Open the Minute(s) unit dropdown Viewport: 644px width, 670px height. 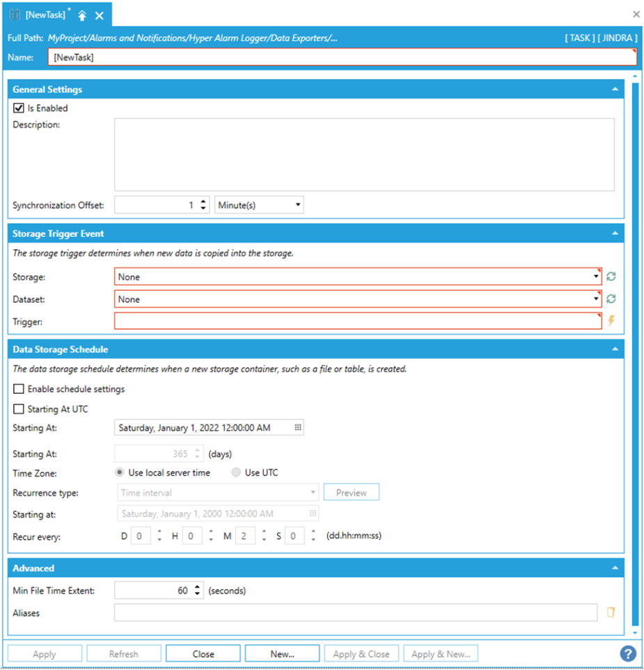[259, 205]
